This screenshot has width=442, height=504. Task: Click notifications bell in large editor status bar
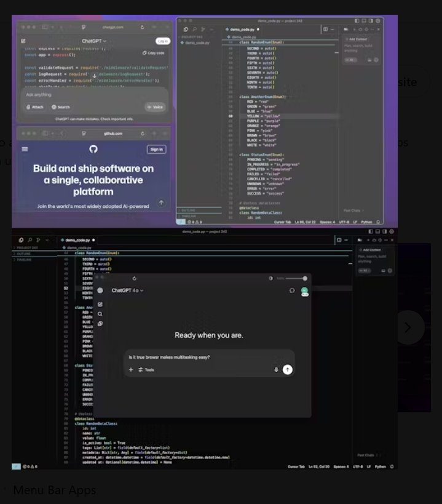(x=392, y=466)
